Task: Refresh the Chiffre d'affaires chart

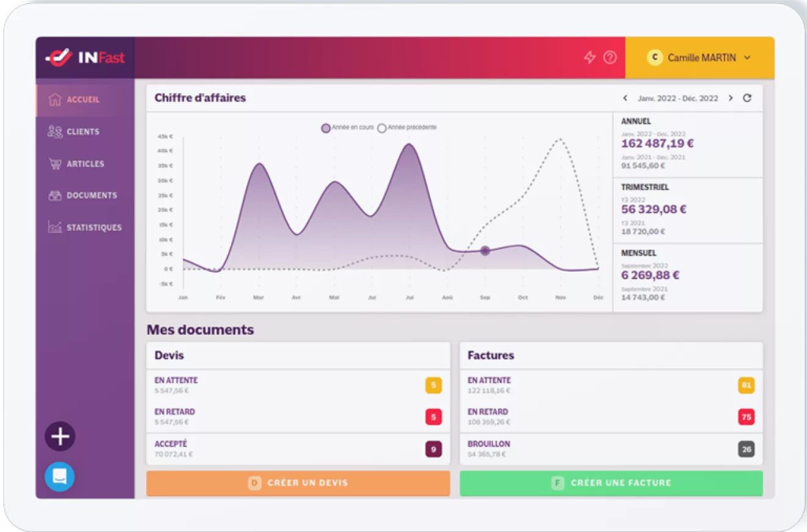Action: tap(747, 98)
